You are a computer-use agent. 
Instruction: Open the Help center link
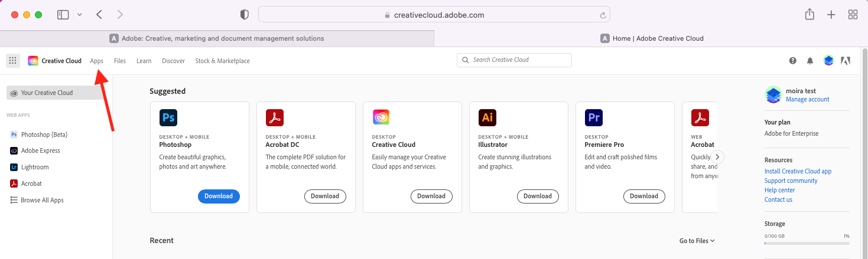[x=779, y=190]
